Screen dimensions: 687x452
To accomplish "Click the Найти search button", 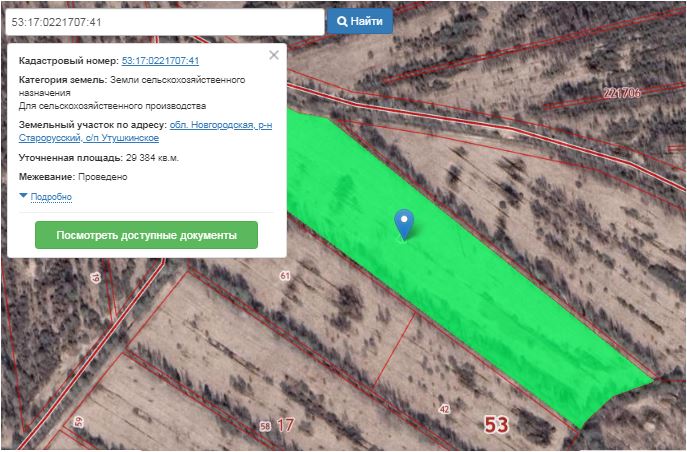I will pos(360,21).
